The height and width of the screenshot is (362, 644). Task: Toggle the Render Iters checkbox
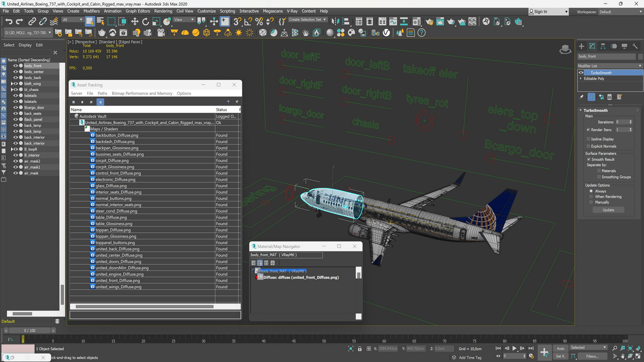[588, 130]
